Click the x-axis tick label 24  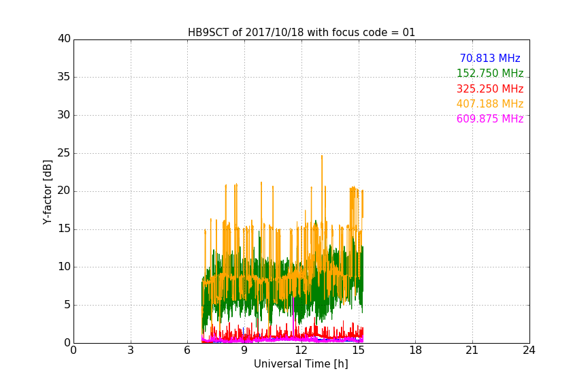coord(529,350)
